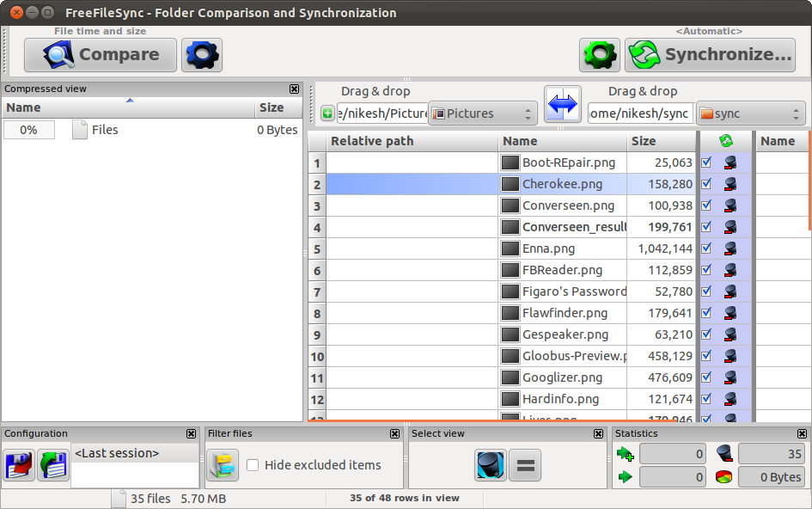Uncheck the Googlizer.png row checkbox
Image resolution: width=812 pixels, height=509 pixels.
(x=706, y=377)
